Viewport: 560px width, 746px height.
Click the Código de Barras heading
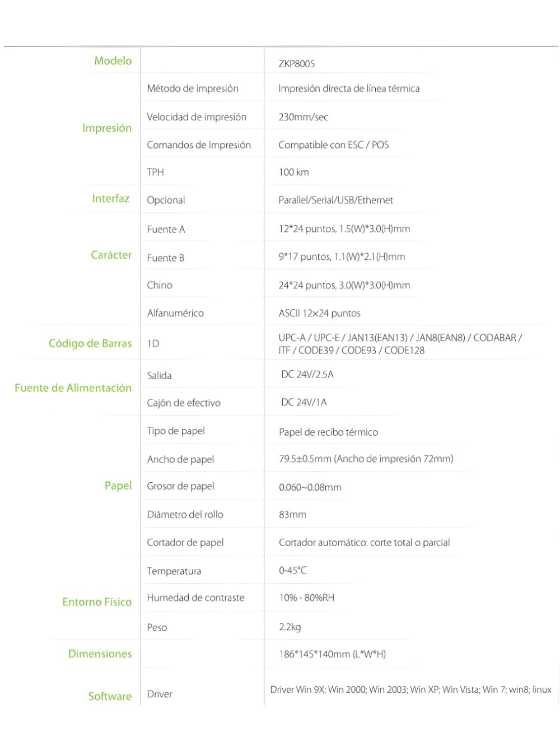(90, 344)
